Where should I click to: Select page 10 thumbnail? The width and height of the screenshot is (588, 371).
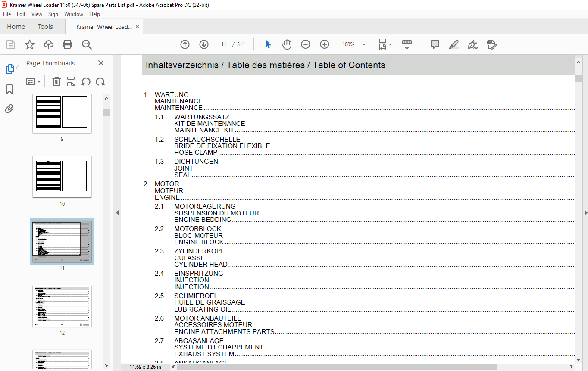pos(62,177)
